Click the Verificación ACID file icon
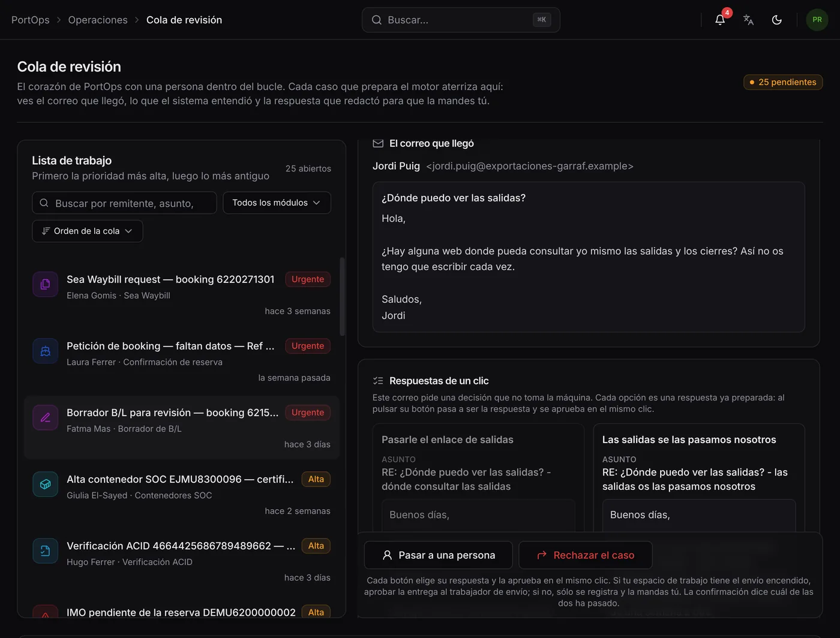The height and width of the screenshot is (638, 840). (45, 550)
